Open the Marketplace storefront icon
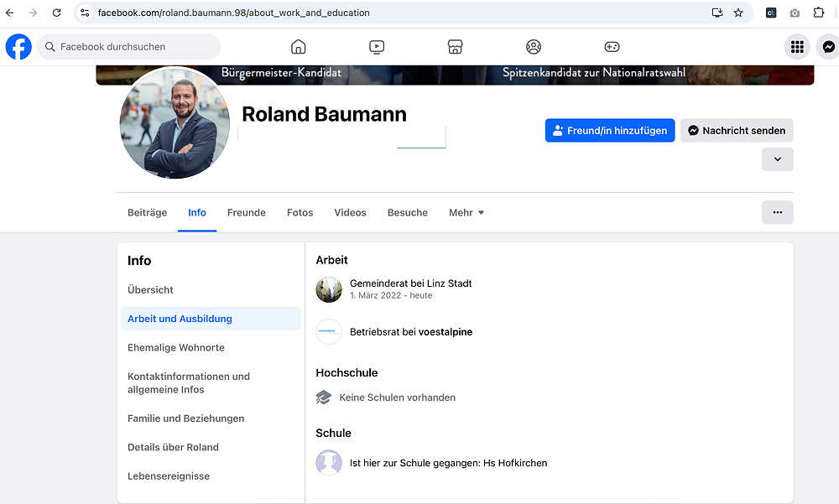839x504 pixels. (455, 47)
